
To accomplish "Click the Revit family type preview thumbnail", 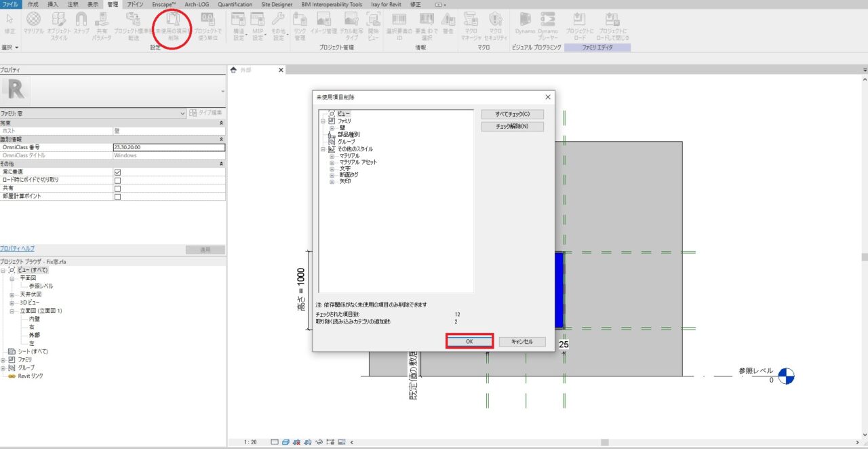I will 16,91.
